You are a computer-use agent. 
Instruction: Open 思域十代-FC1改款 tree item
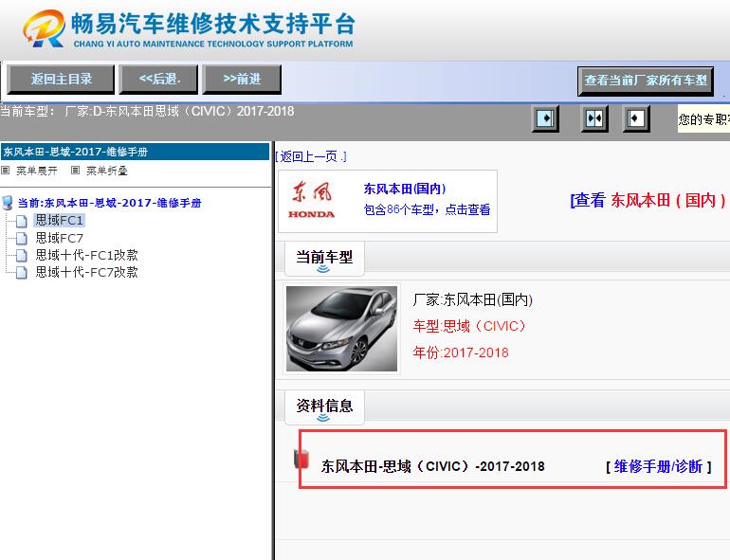point(87,255)
